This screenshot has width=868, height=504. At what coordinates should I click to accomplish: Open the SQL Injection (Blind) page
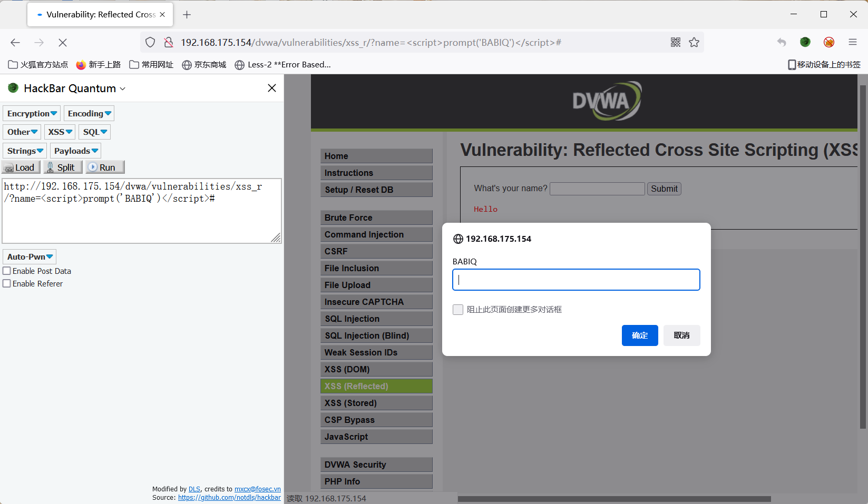click(376, 335)
